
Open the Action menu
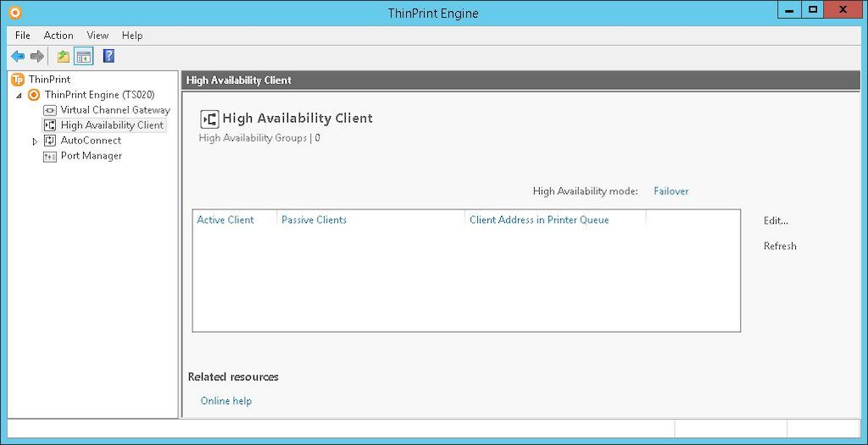[58, 36]
